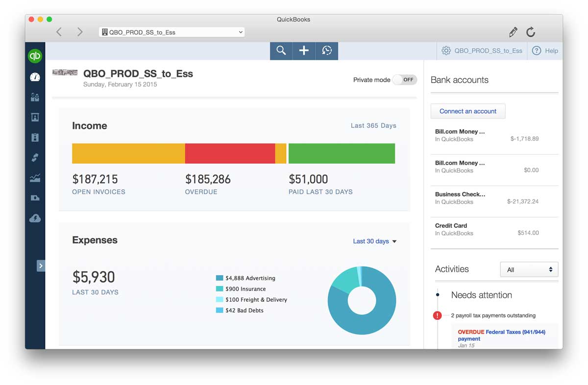Open Apps cloud-lightning icon in sidebar
The height and width of the screenshot is (385, 588).
[x=35, y=218]
